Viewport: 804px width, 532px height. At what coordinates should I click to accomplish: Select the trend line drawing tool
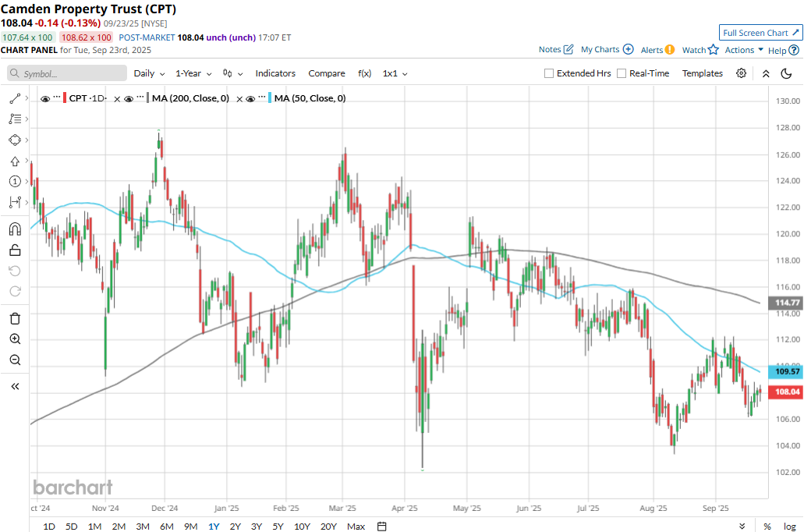(15, 98)
